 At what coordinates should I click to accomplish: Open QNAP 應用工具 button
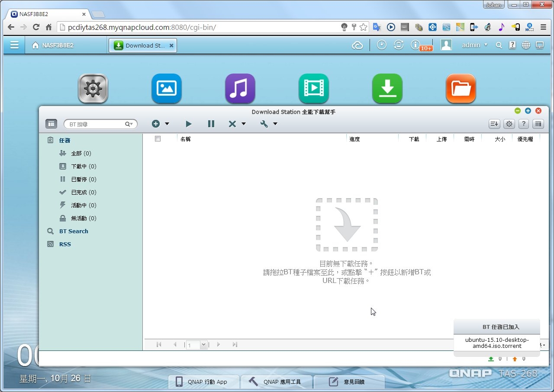point(277,382)
